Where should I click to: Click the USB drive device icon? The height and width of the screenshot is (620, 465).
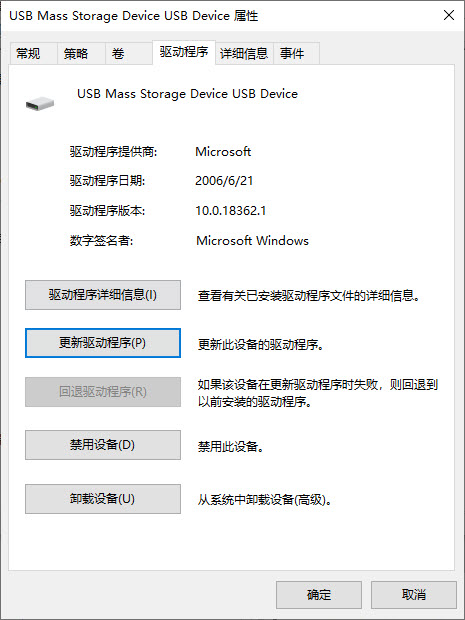click(40, 104)
